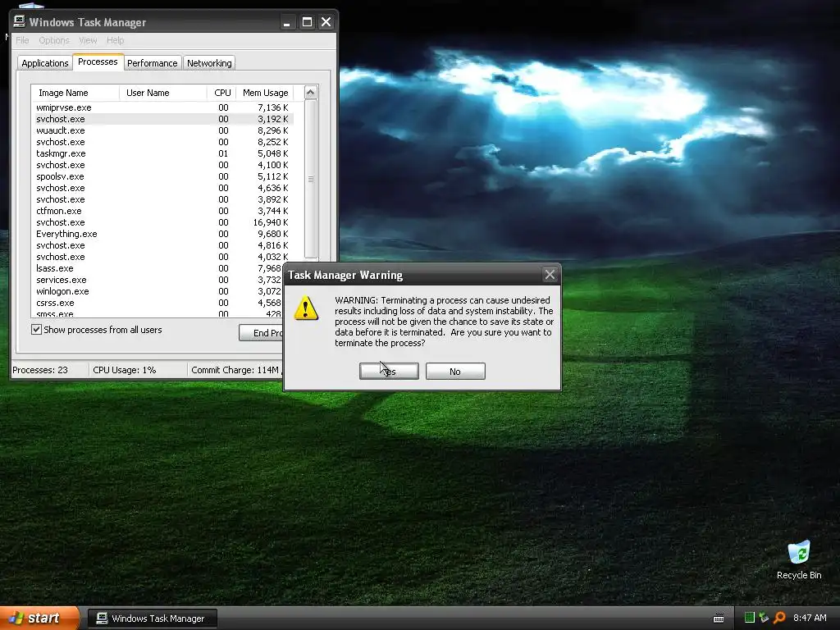Click the 5,048 K memory value

pos(272,153)
